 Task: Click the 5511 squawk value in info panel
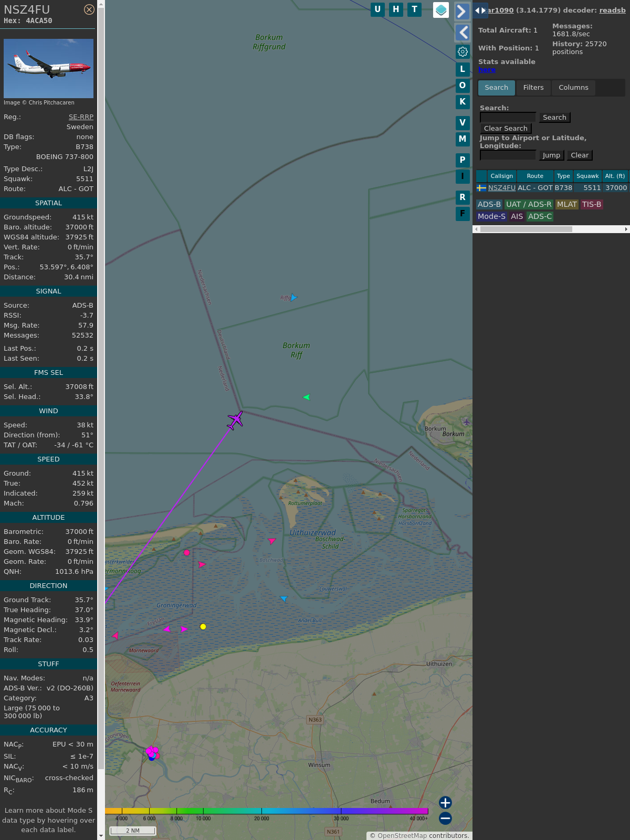pyautogui.click(x=85, y=179)
